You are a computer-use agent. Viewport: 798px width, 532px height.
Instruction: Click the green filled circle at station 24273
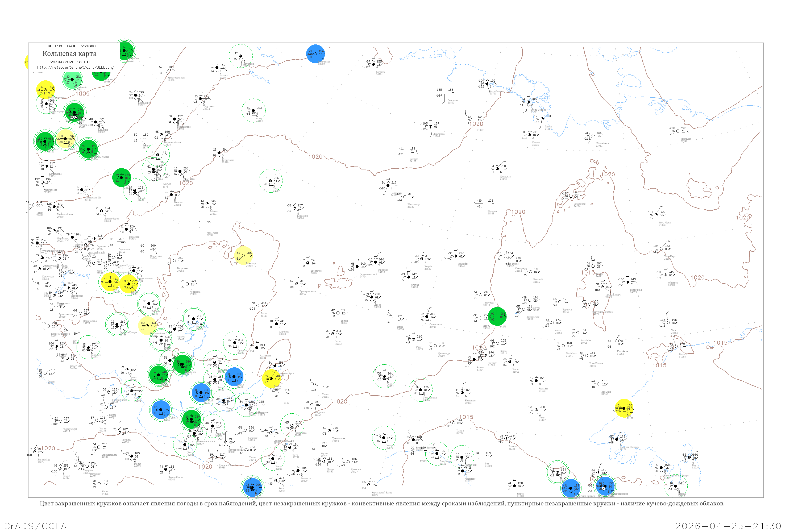coord(497,316)
